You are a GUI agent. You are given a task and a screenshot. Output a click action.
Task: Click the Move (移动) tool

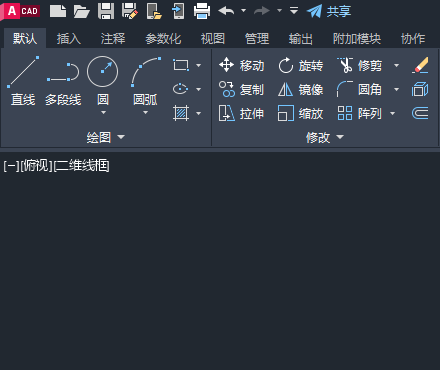tap(242, 65)
